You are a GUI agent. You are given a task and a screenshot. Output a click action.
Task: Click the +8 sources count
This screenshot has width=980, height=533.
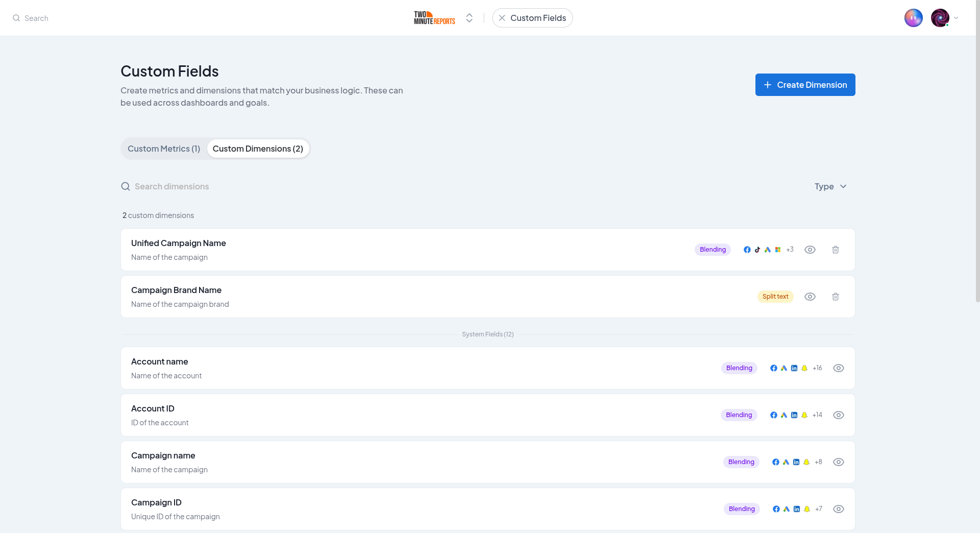coord(818,462)
